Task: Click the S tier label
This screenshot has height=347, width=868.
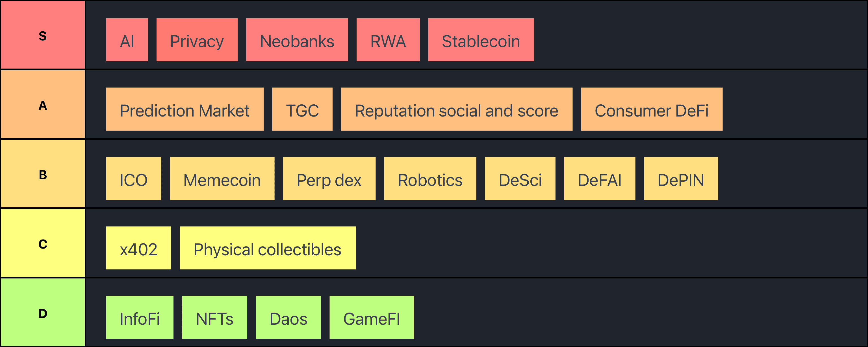Action: [x=42, y=35]
